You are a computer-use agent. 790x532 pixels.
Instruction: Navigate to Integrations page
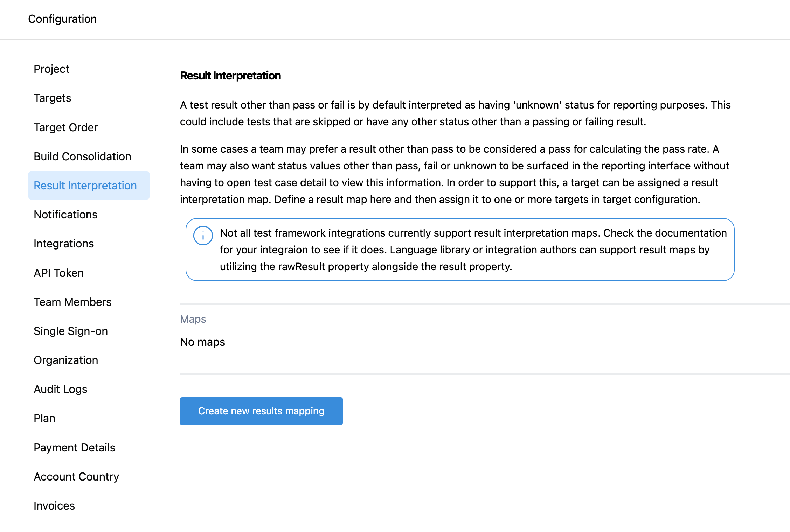click(x=64, y=244)
